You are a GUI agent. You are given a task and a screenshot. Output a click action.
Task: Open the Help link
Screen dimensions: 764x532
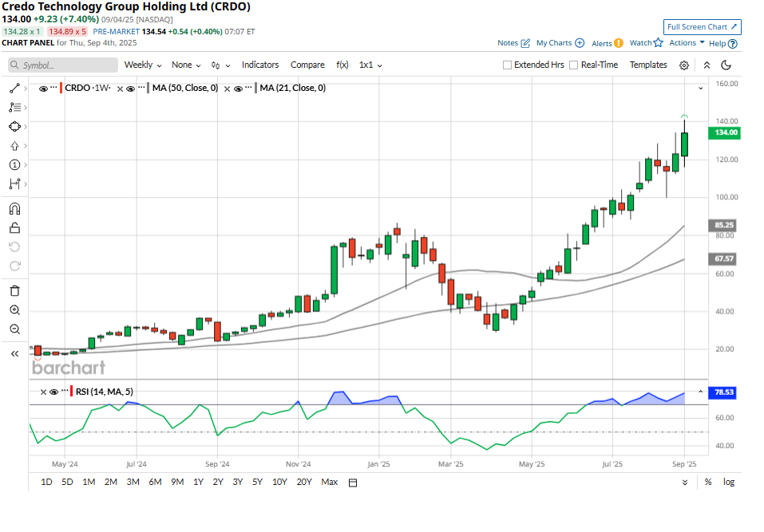[723, 43]
